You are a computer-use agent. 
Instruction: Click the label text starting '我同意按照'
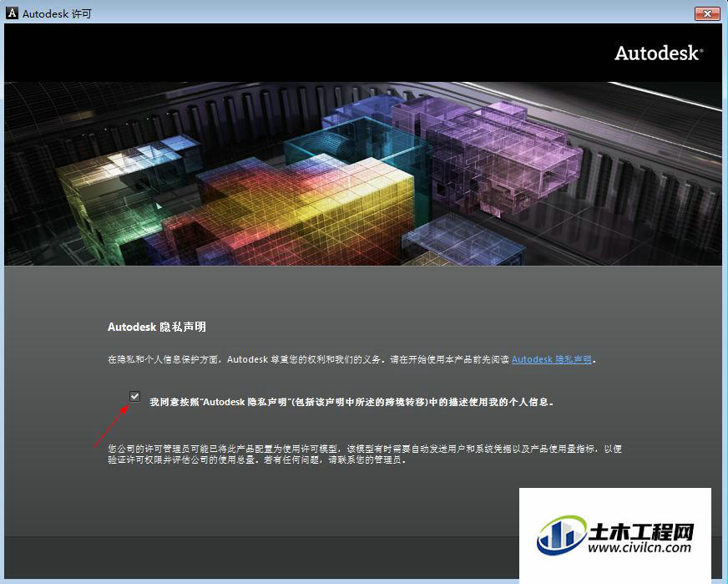tap(351, 402)
